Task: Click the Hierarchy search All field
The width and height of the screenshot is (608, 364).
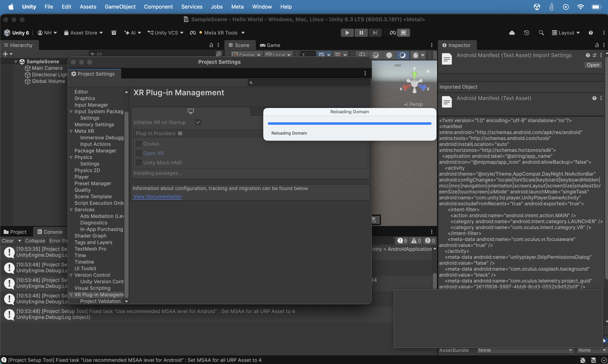Action: [152, 54]
